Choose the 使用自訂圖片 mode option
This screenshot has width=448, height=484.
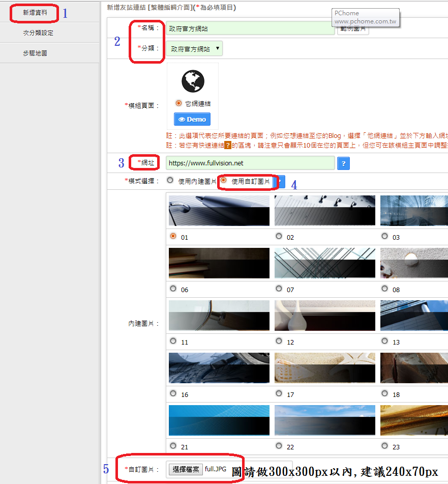224,180
